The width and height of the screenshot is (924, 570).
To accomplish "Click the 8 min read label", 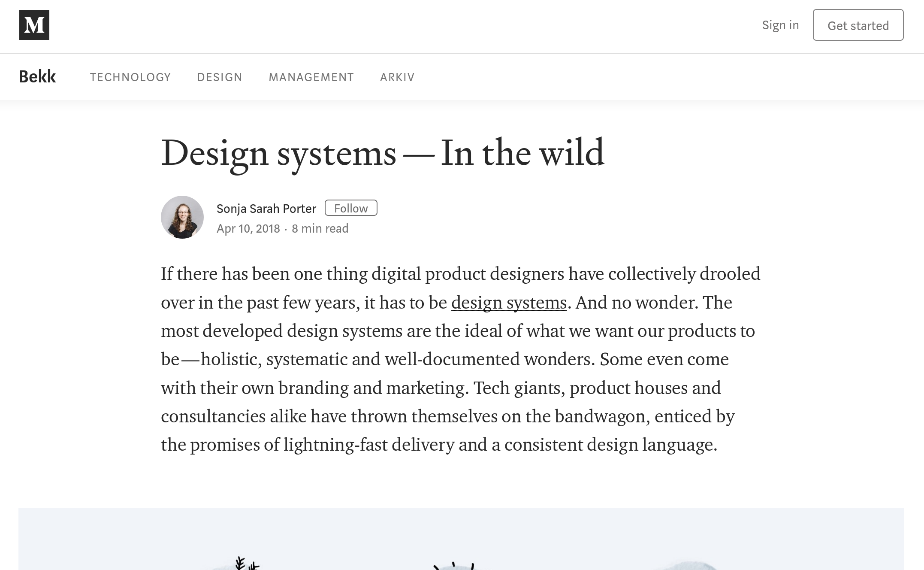I will click(320, 228).
